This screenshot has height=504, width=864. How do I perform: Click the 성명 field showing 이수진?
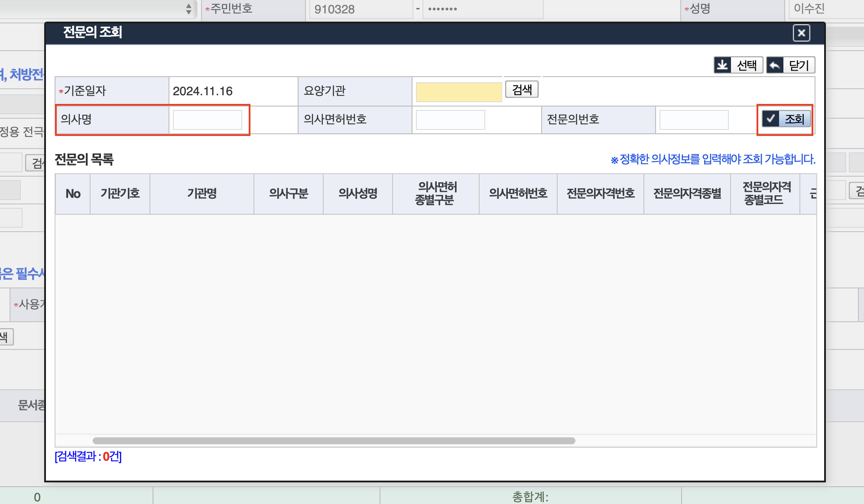pyautogui.click(x=823, y=9)
